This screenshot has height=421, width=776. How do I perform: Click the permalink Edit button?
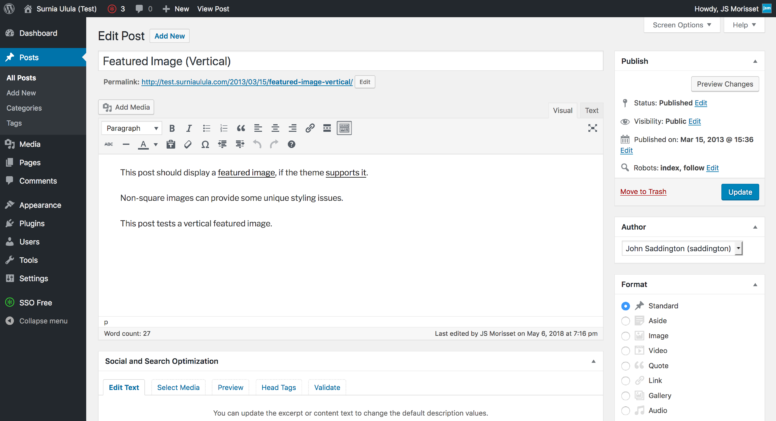pos(365,82)
